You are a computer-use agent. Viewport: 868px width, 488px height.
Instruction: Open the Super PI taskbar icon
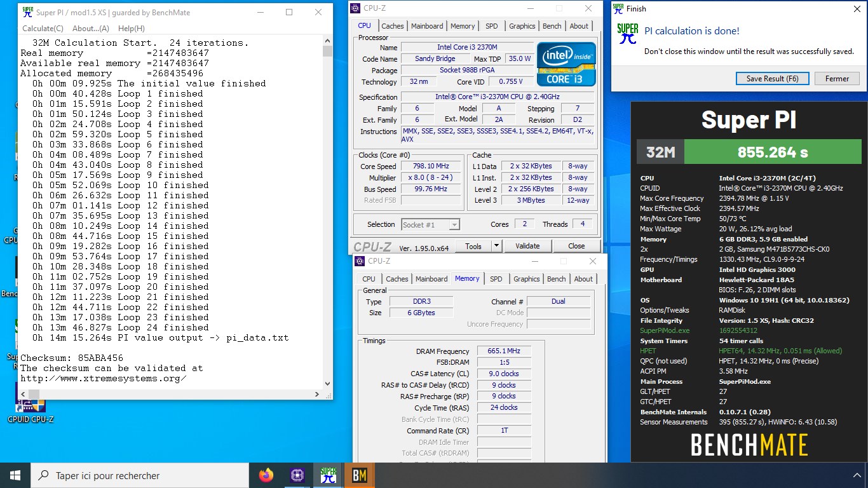click(x=328, y=475)
